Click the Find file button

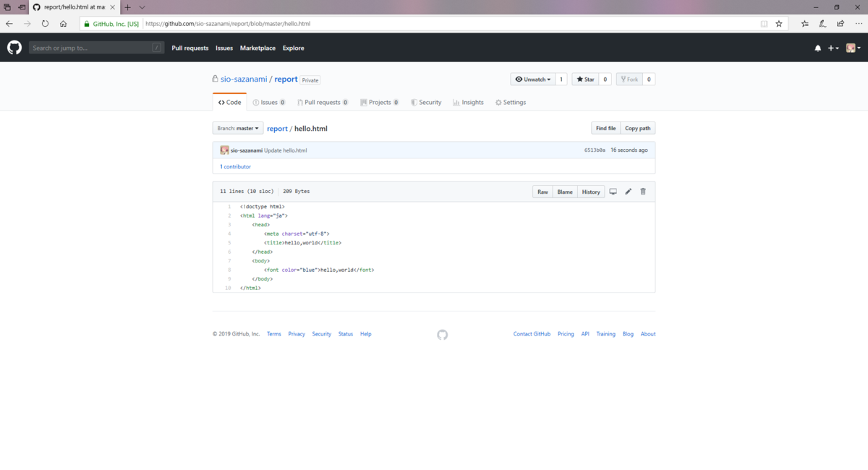[605, 128]
